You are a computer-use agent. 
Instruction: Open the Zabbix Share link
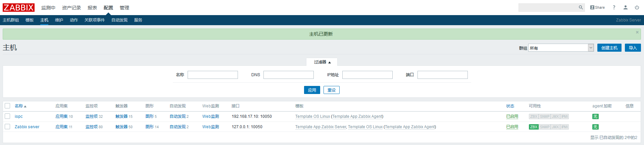click(597, 7)
